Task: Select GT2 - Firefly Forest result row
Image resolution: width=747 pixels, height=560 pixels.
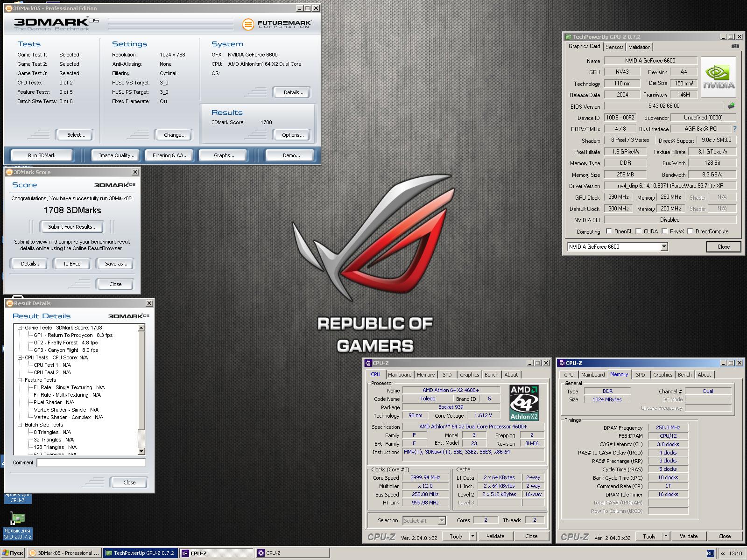Action: (x=65, y=343)
